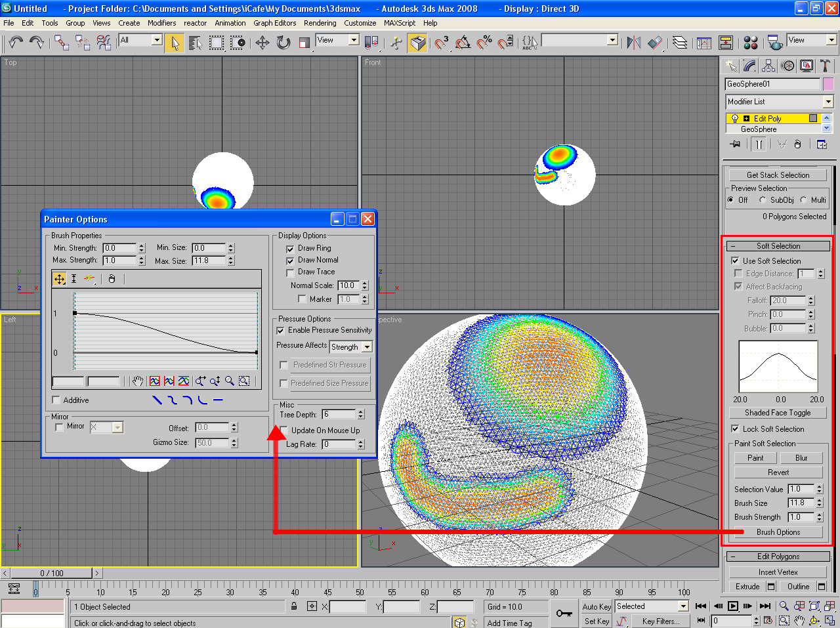Open the Modifier List dropdown
This screenshot has height=628, width=840.
828,102
